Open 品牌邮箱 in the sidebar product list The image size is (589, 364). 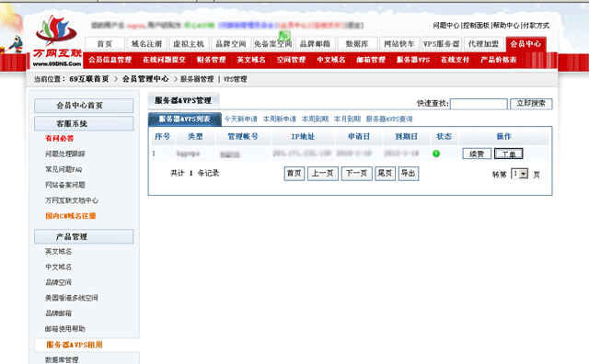(58, 313)
